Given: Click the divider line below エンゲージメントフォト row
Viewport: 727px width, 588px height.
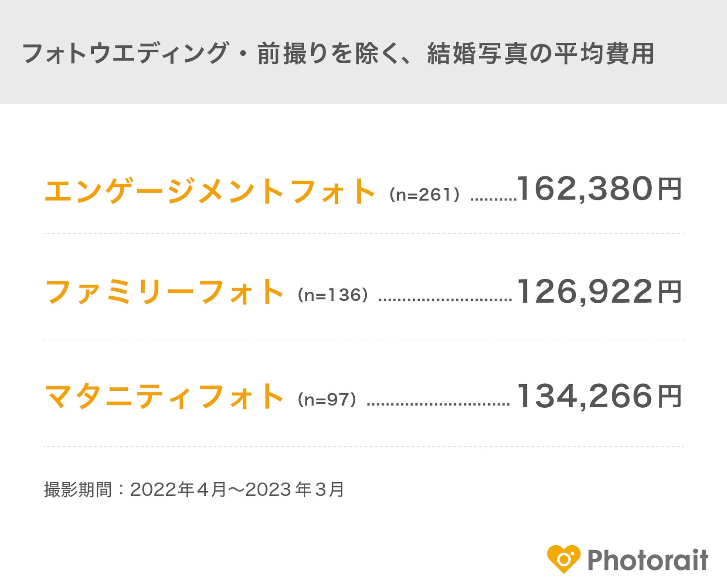Looking at the screenshot, I should pos(363,233).
